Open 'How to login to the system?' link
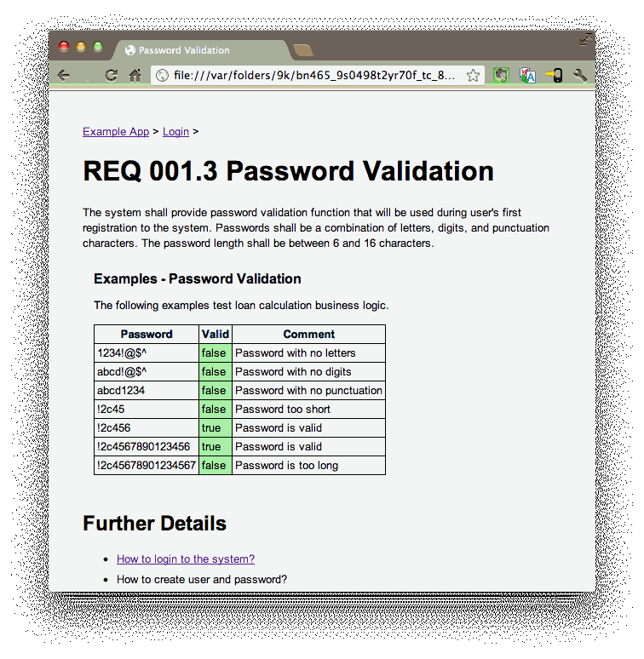Image resolution: width=644 pixels, height=659 pixels. tap(186, 559)
